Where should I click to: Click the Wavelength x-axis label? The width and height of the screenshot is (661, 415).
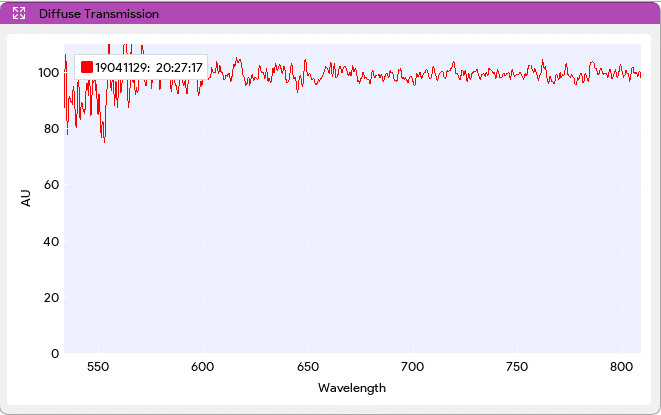(351, 388)
